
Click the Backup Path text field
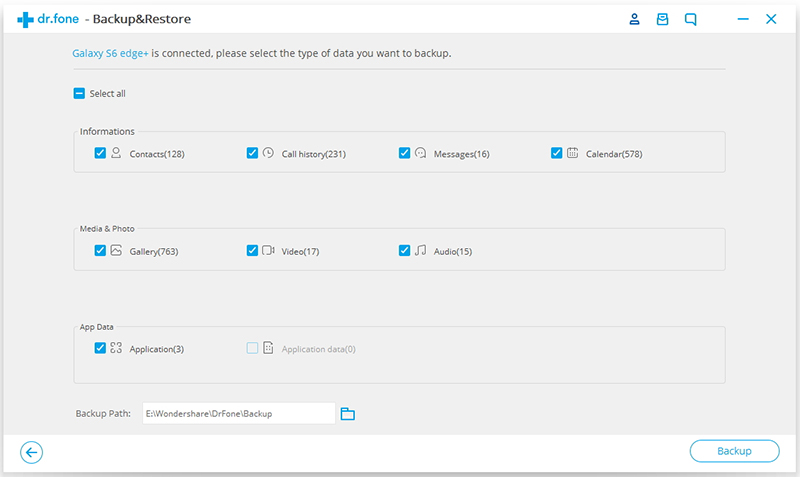(x=238, y=413)
